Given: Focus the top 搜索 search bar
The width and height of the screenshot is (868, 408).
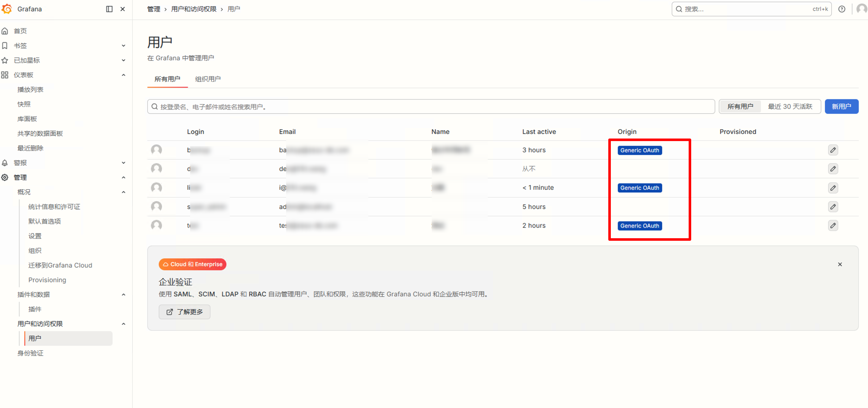Looking at the screenshot, I should (751, 9).
